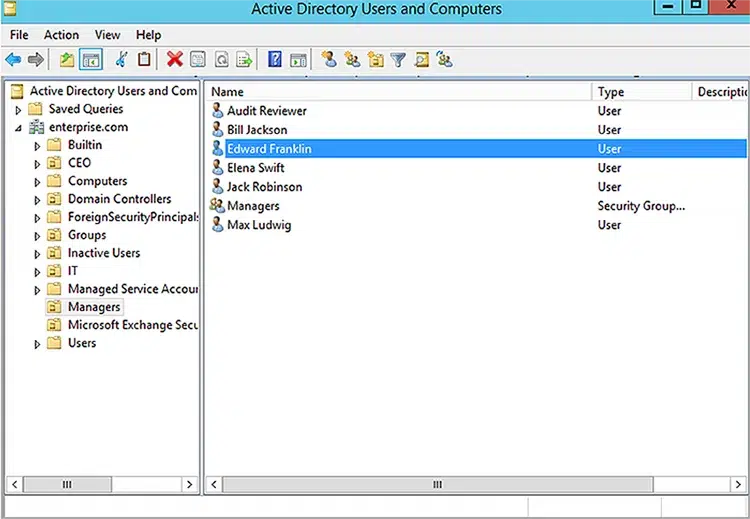Image resolution: width=750 pixels, height=519 pixels.
Task: Open Properties from the toolbar
Action: point(198,60)
